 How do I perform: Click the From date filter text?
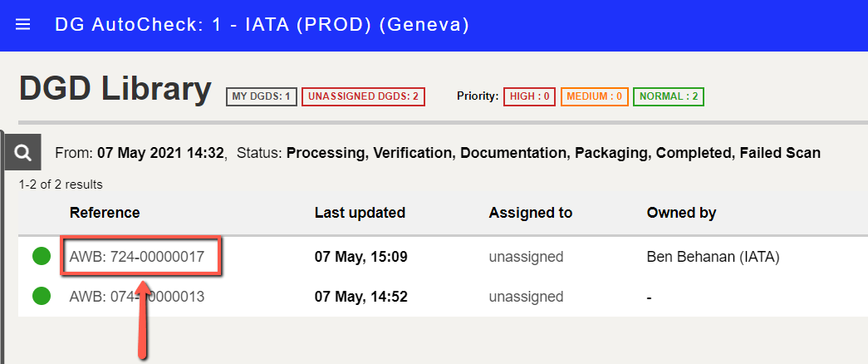click(140, 152)
